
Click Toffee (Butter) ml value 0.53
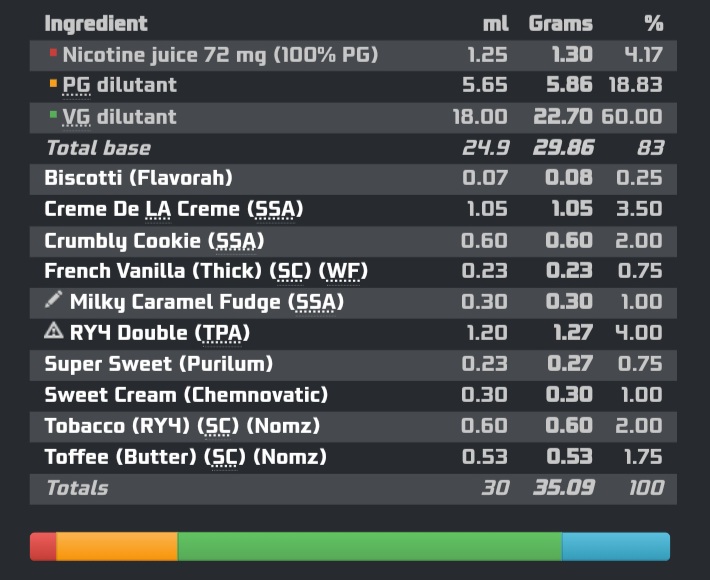coord(485,457)
